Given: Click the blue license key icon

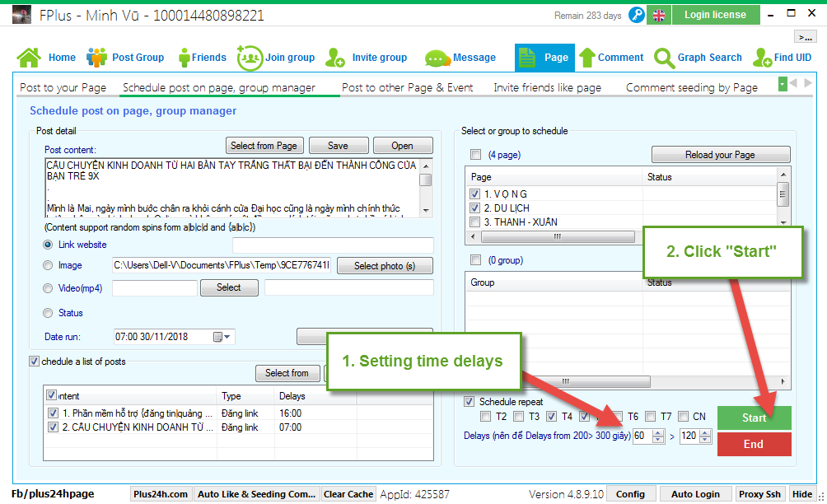Looking at the screenshot, I should coord(637,15).
